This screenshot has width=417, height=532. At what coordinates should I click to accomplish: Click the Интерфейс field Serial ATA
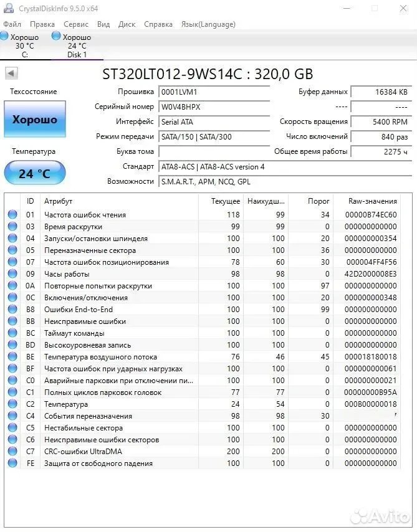[214, 122]
